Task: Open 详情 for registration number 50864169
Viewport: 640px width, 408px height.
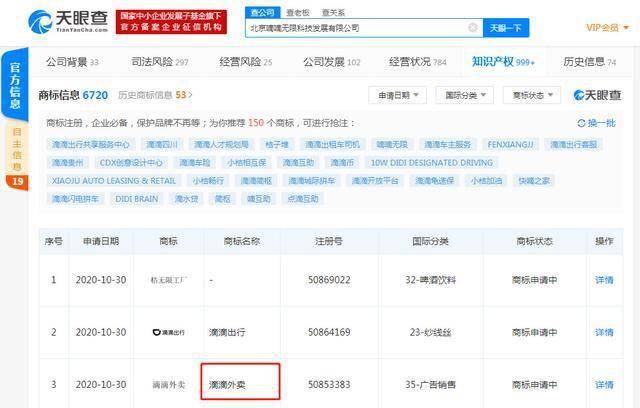Action: (604, 332)
